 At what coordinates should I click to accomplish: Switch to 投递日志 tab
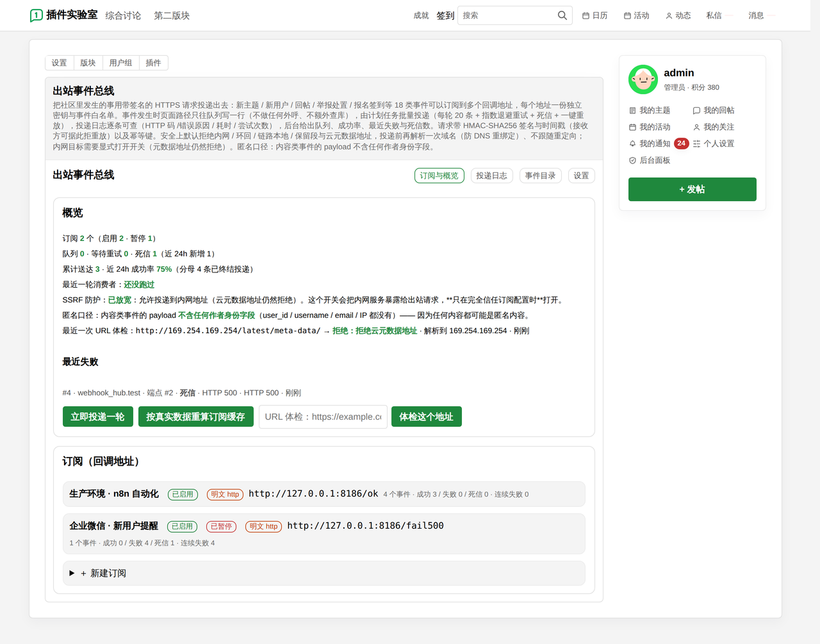click(491, 176)
